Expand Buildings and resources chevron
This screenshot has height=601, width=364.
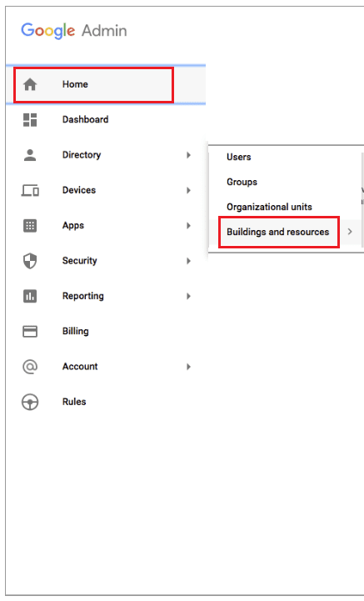coord(350,232)
